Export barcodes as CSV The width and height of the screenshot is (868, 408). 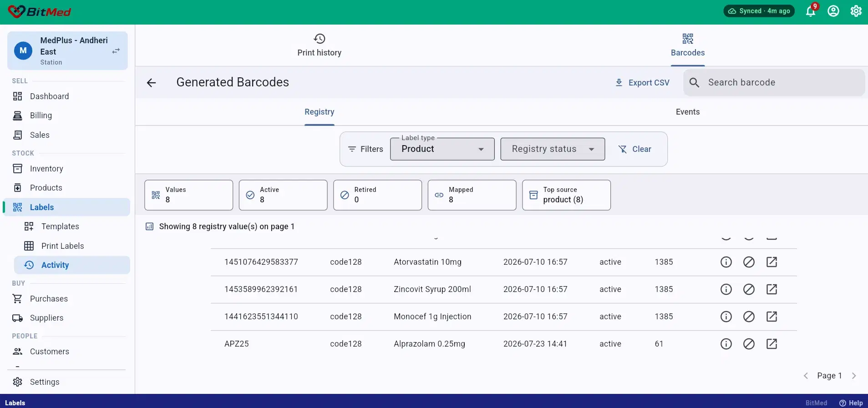pos(642,83)
